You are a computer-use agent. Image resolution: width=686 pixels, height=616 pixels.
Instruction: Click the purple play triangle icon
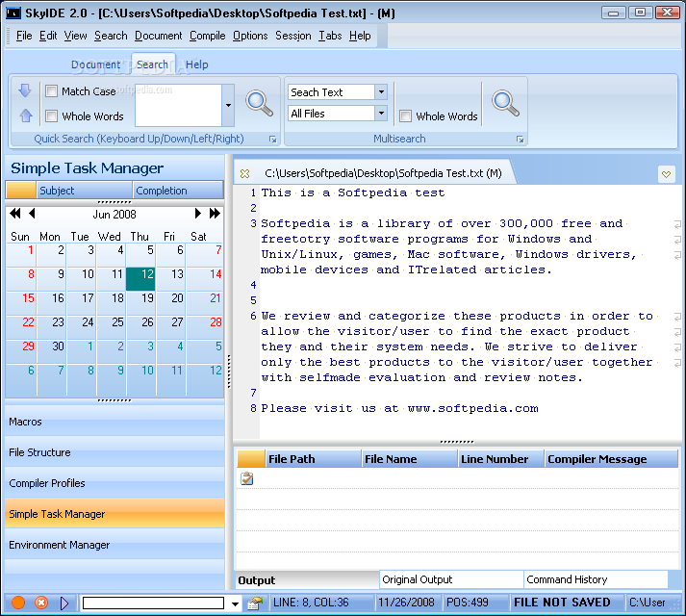tap(64, 603)
